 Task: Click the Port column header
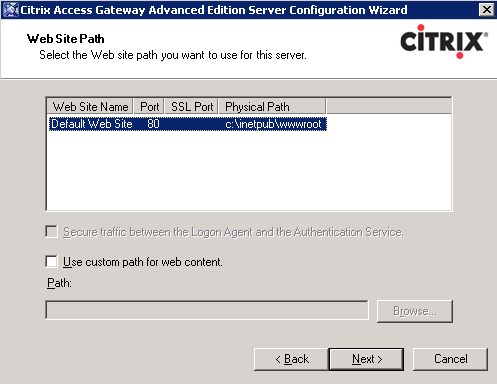click(149, 107)
